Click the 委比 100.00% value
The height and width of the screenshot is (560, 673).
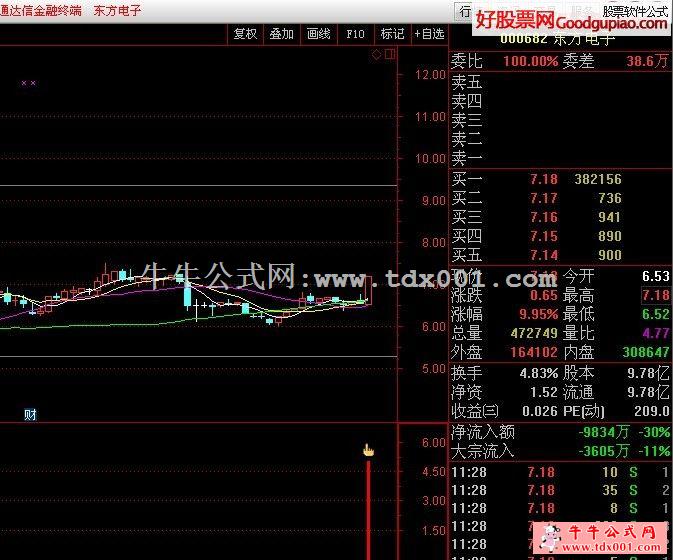(531, 61)
